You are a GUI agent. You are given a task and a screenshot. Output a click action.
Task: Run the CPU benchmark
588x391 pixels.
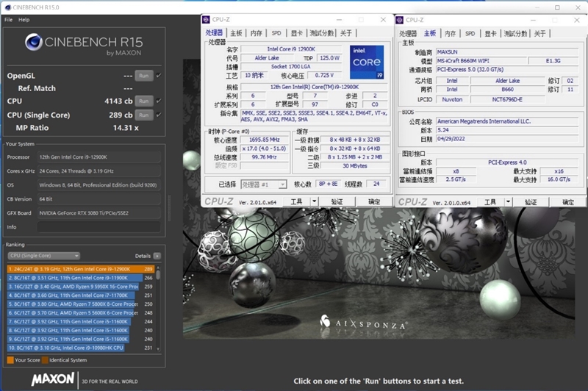pos(144,101)
